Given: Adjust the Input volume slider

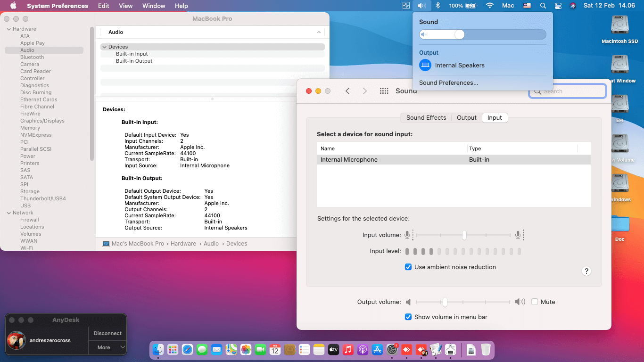Looking at the screenshot, I should click(463, 235).
